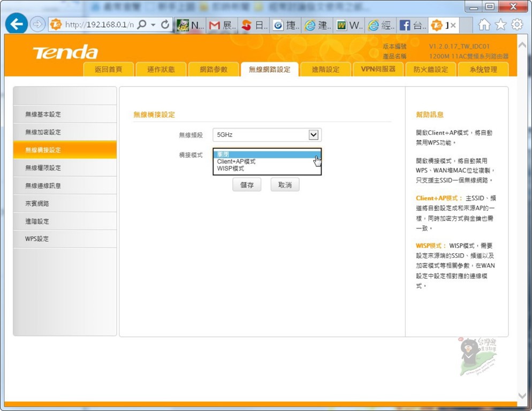The image size is (532, 411).
Task: Click the 取消 cancel button
Action: pos(285,185)
